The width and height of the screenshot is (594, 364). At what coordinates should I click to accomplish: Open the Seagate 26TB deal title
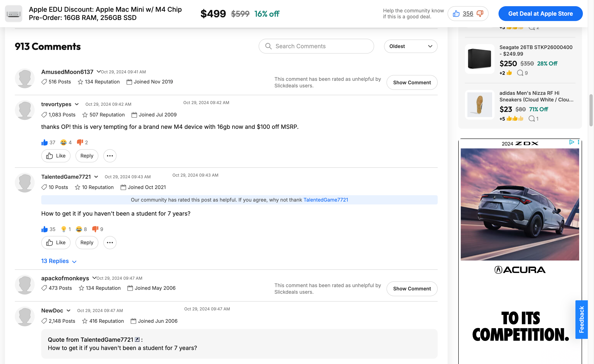[536, 50]
